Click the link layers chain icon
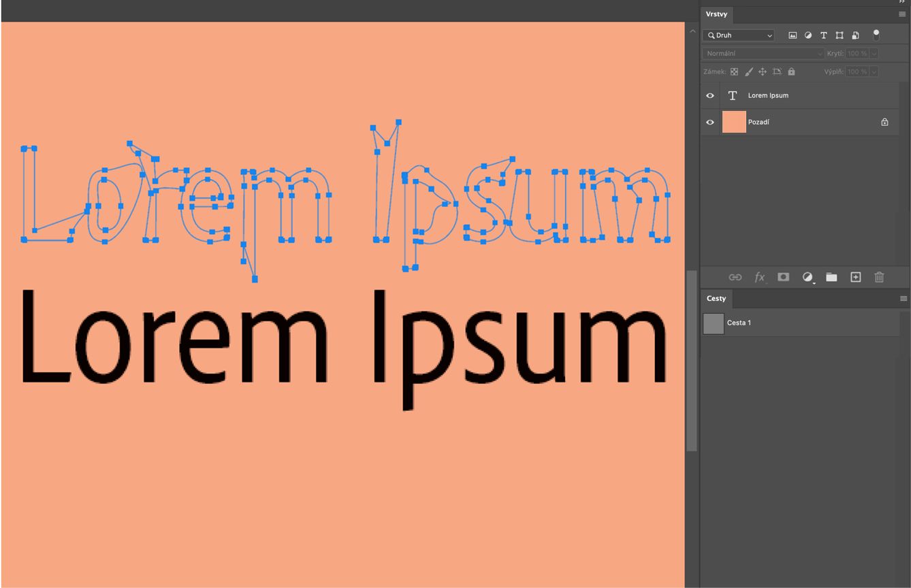The height and width of the screenshot is (588, 911). pyautogui.click(x=735, y=277)
